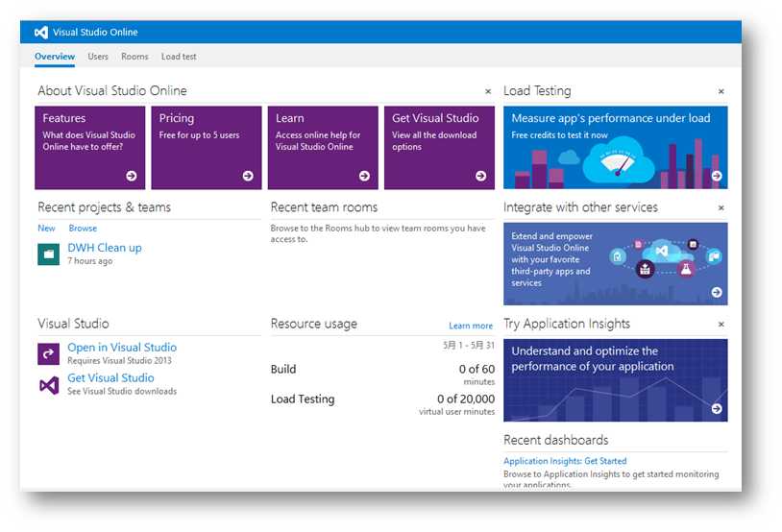Click the purple Get Visual Studio logo icon
782x532 pixels.
click(x=48, y=384)
